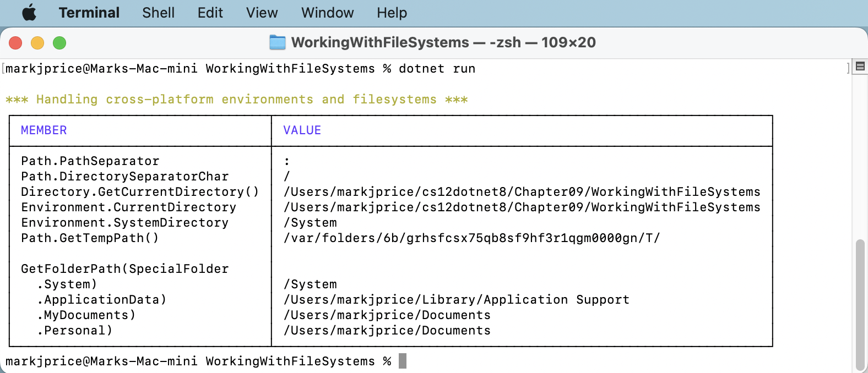
Task: Click GetFolderPath(SpecialFolder text
Action: (125, 269)
